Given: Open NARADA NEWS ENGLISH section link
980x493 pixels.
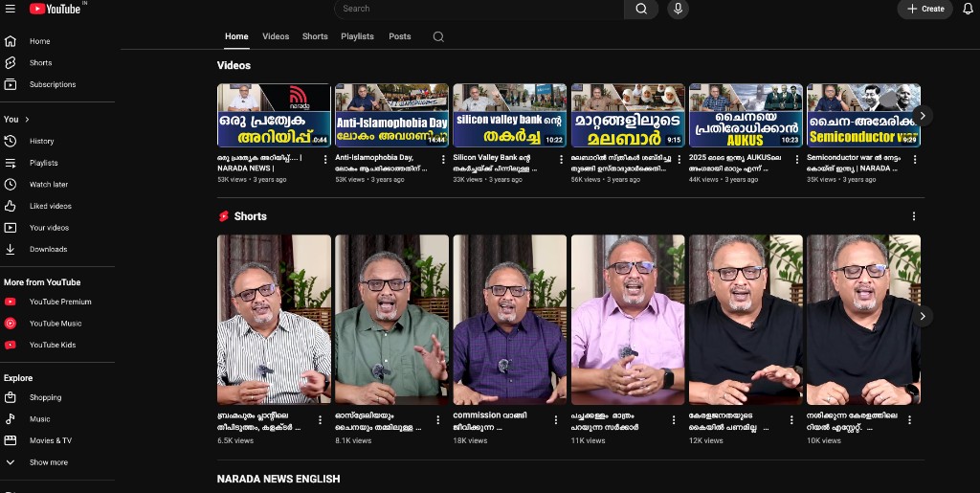Looking at the screenshot, I should (x=278, y=480).
